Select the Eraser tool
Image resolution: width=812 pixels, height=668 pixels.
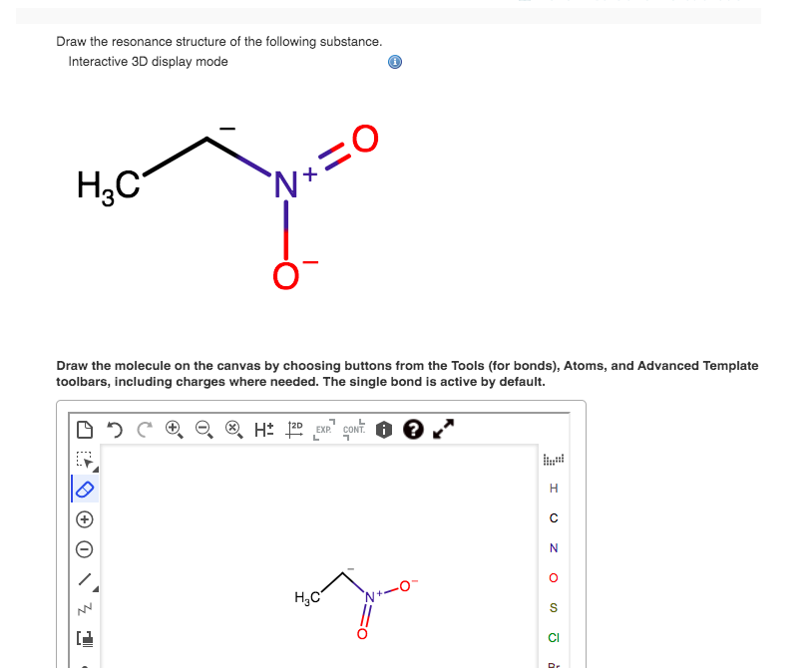[84, 489]
